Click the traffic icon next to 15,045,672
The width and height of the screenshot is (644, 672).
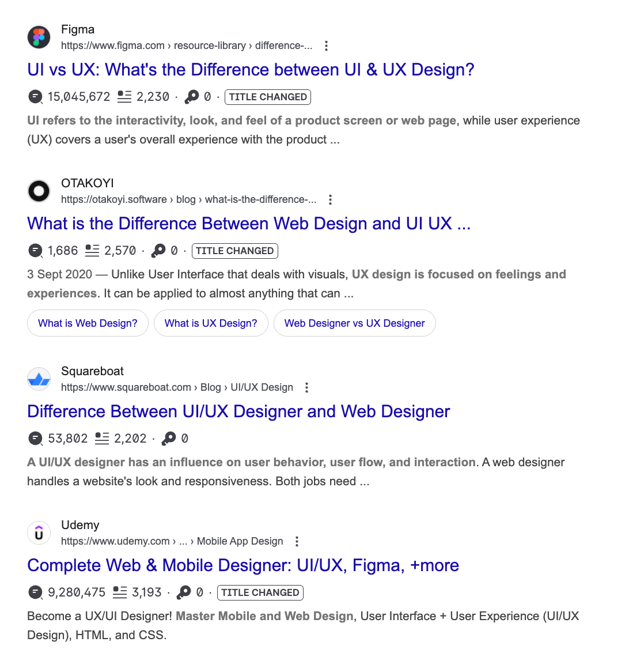[x=36, y=97]
